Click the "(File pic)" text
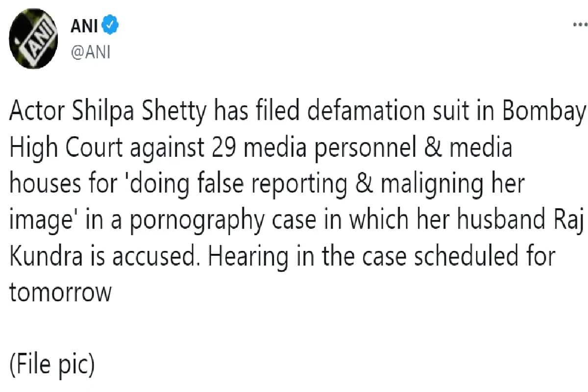588x392 pixels. pos(51,366)
